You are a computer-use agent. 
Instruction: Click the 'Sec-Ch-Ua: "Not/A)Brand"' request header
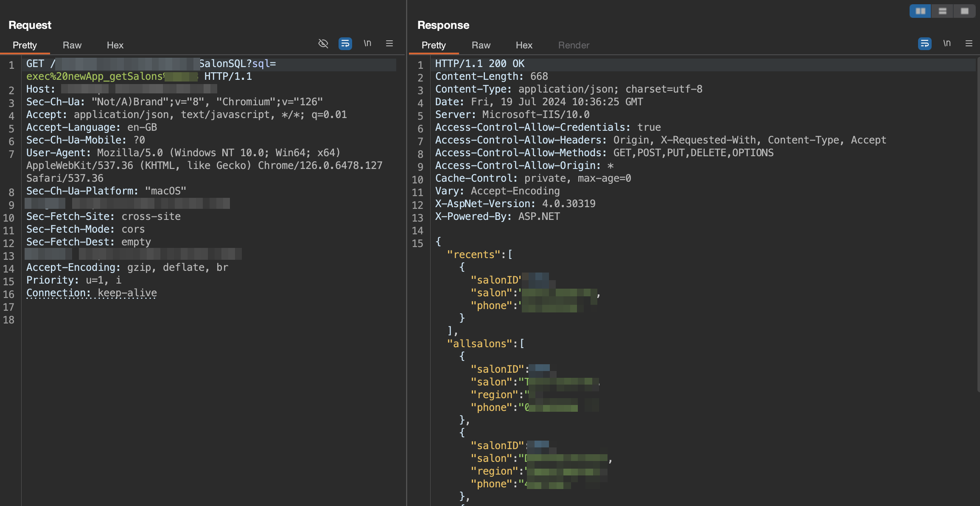tap(175, 102)
